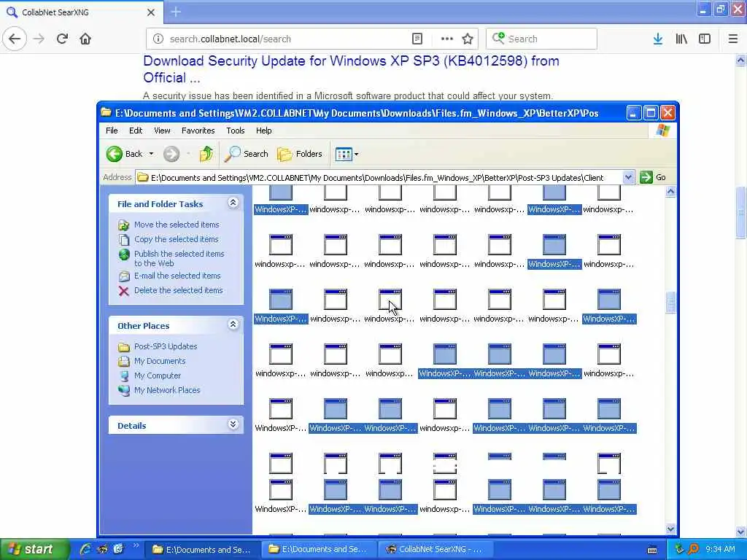
Task: Click Delete the selected items
Action: (x=178, y=290)
